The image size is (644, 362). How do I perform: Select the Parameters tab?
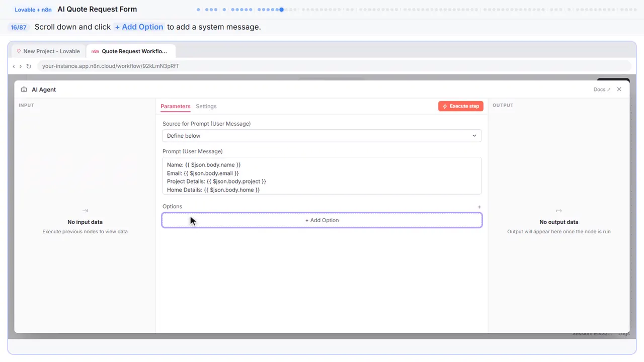pos(176,106)
